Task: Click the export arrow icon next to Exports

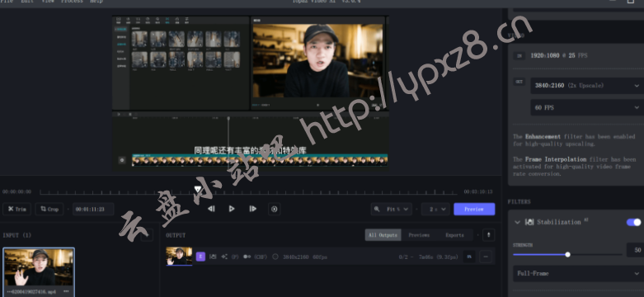Action: pos(488,235)
